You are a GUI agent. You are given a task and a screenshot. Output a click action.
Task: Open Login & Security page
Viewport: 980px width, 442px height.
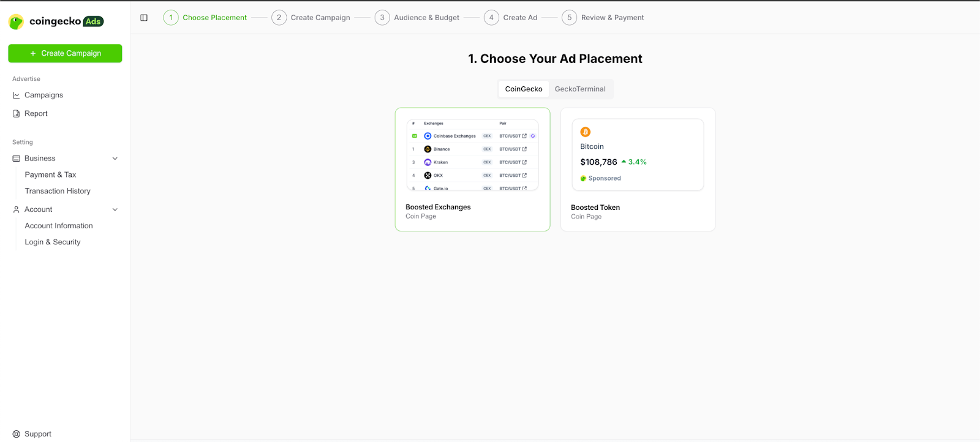click(x=53, y=242)
